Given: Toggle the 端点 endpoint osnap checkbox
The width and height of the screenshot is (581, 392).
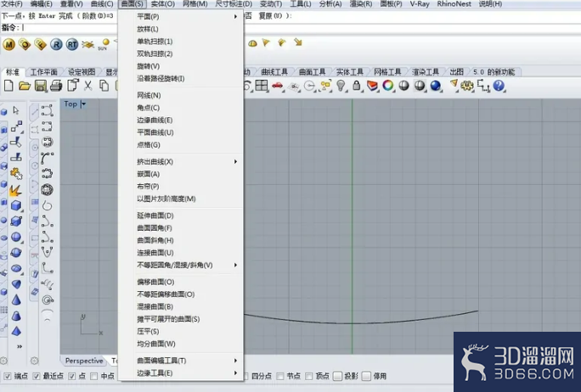Looking at the screenshot, I should (x=7, y=377).
